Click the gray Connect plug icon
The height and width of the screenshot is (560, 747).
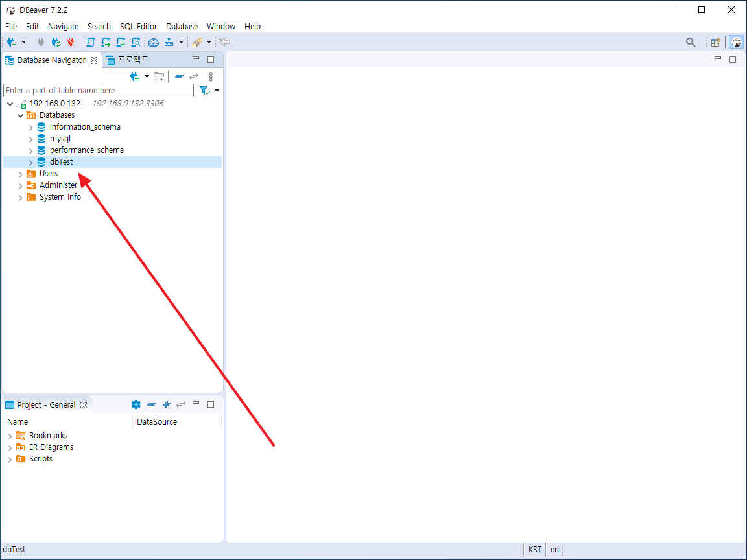pyautogui.click(x=41, y=42)
